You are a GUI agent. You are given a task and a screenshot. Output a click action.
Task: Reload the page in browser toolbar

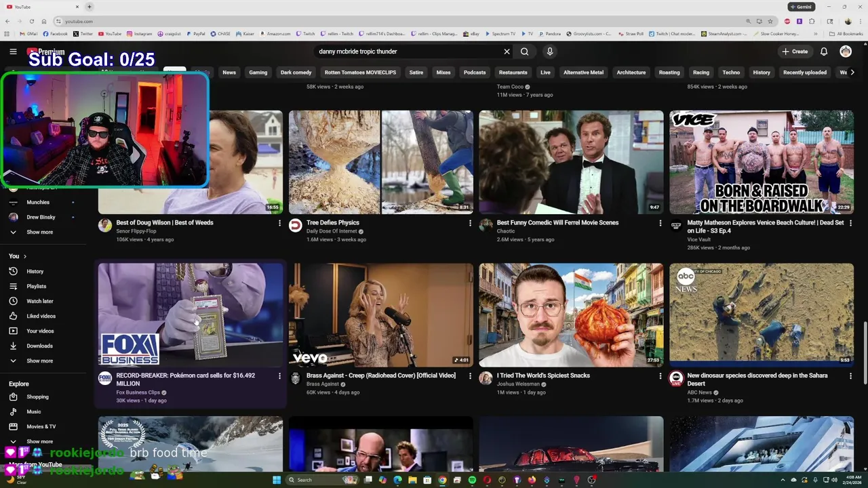[31, 21]
